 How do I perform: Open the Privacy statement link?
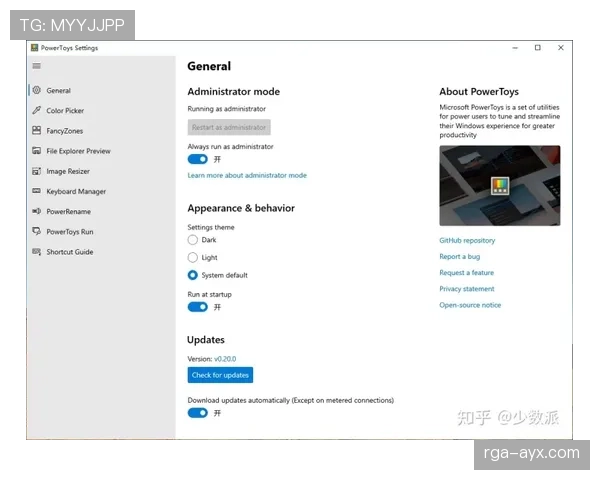pos(467,289)
